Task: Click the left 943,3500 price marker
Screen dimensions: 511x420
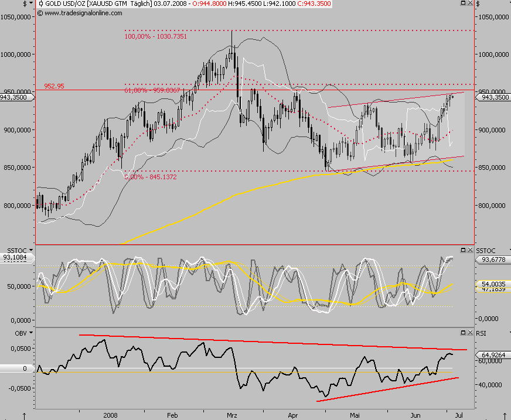Action: click(16, 97)
